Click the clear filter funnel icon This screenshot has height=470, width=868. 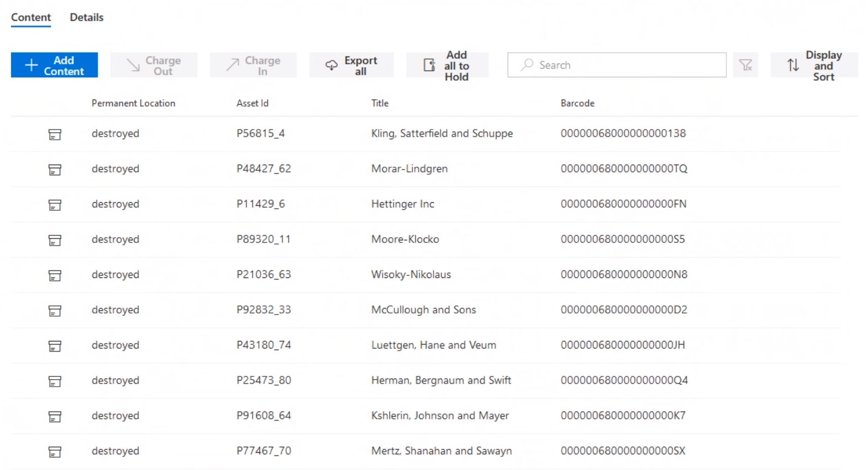pyautogui.click(x=745, y=65)
